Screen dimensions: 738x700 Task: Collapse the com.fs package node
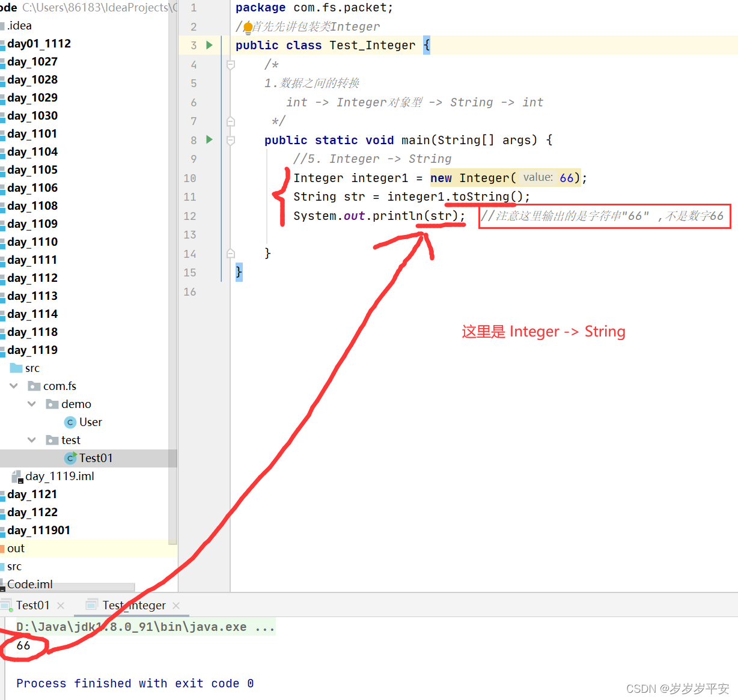(x=13, y=386)
